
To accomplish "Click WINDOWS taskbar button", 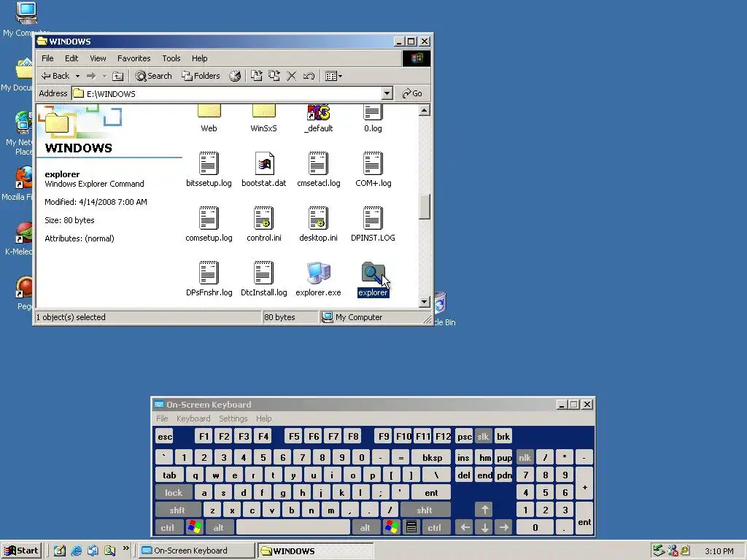I will coord(315,551).
